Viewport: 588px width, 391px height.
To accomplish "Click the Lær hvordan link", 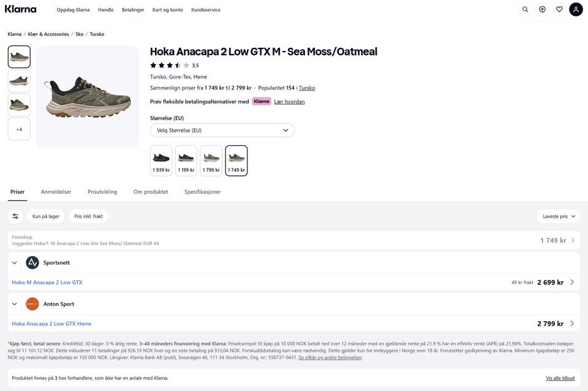I will click(289, 102).
